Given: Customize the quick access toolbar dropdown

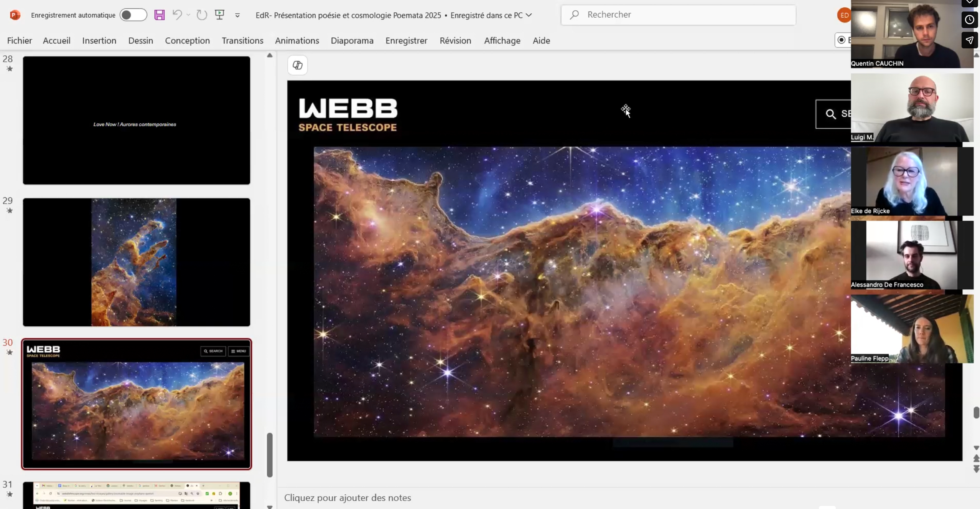Looking at the screenshot, I should 237,15.
